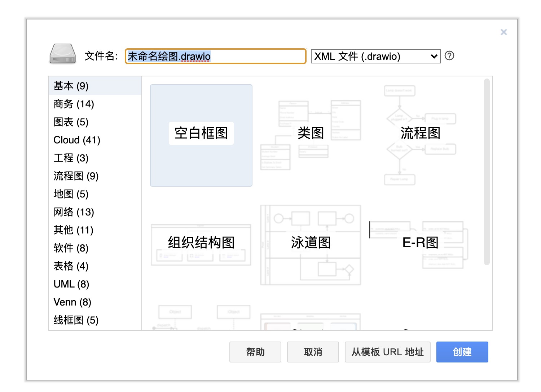Choose the 泳道图 swimlane template

tap(311, 245)
